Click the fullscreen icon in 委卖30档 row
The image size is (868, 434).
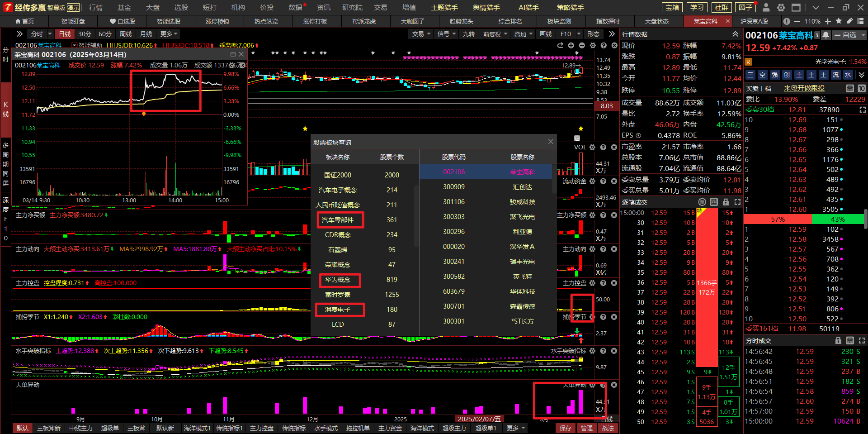(863, 110)
